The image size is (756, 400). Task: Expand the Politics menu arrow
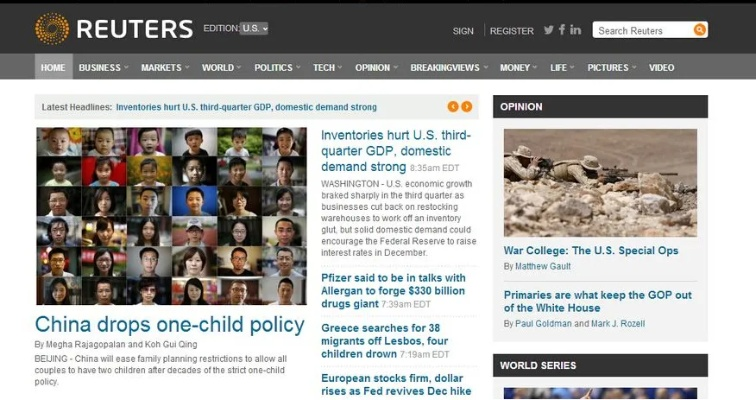(x=298, y=67)
